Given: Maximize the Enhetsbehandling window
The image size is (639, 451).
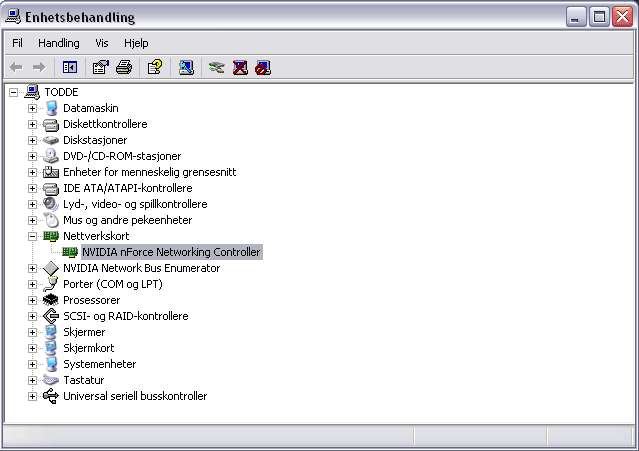Looking at the screenshot, I should point(599,17).
